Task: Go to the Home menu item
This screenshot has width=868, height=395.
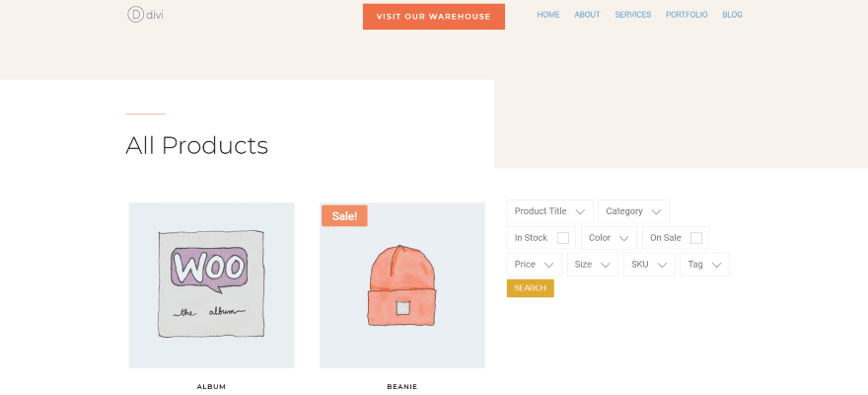Action: pos(548,15)
